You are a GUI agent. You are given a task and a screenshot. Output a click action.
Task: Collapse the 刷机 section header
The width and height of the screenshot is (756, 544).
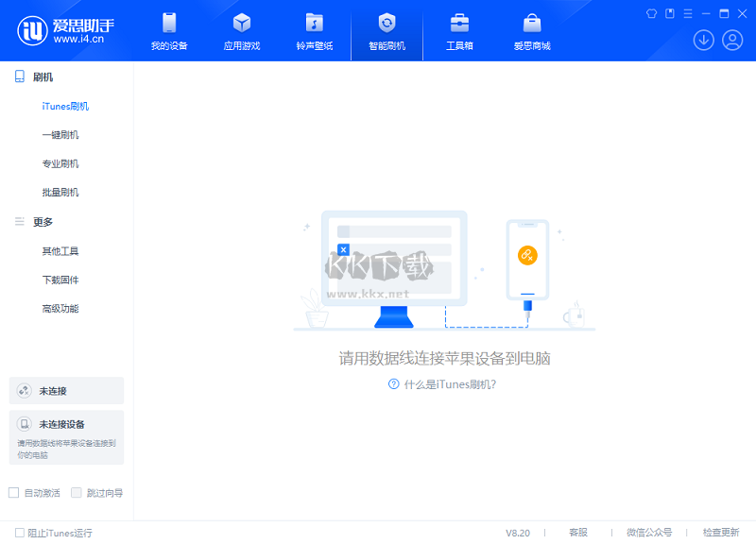click(x=43, y=77)
